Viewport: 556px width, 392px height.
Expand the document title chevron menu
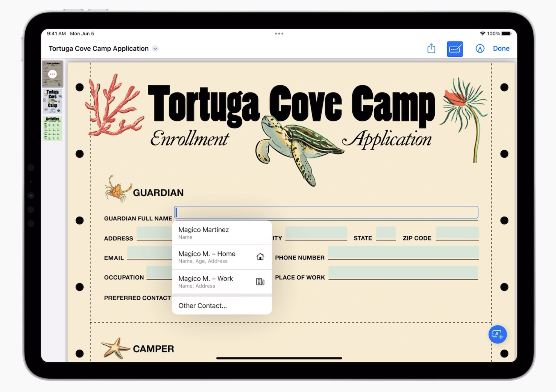pos(155,49)
